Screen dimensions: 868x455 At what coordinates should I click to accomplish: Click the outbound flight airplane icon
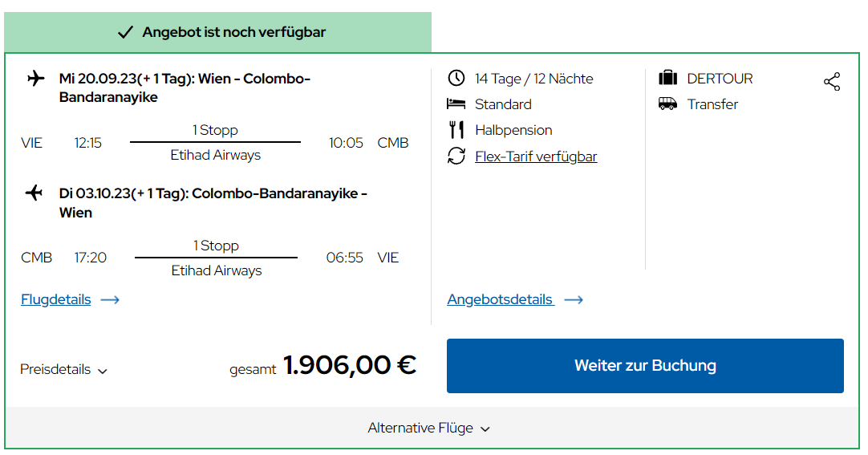tap(36, 78)
